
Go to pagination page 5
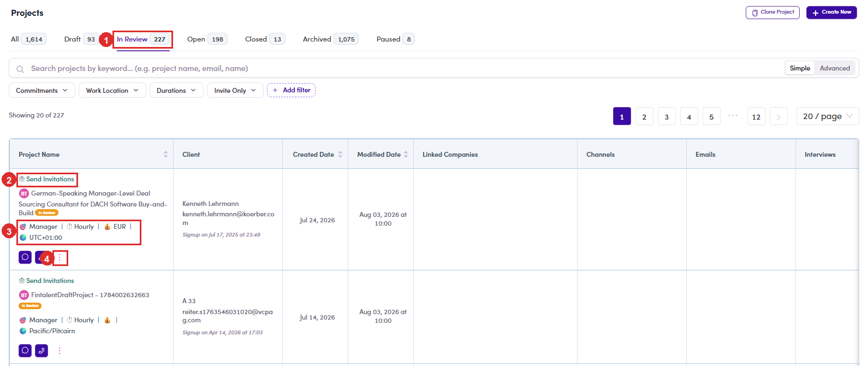point(711,117)
